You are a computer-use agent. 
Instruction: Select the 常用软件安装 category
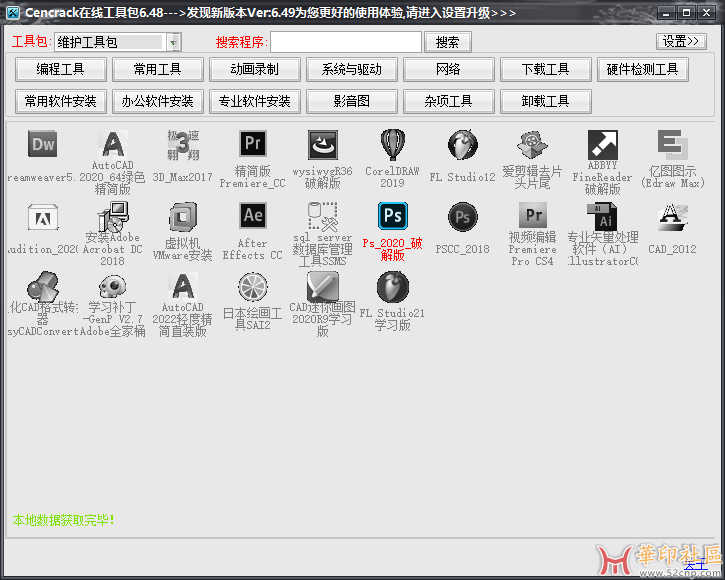click(61, 101)
